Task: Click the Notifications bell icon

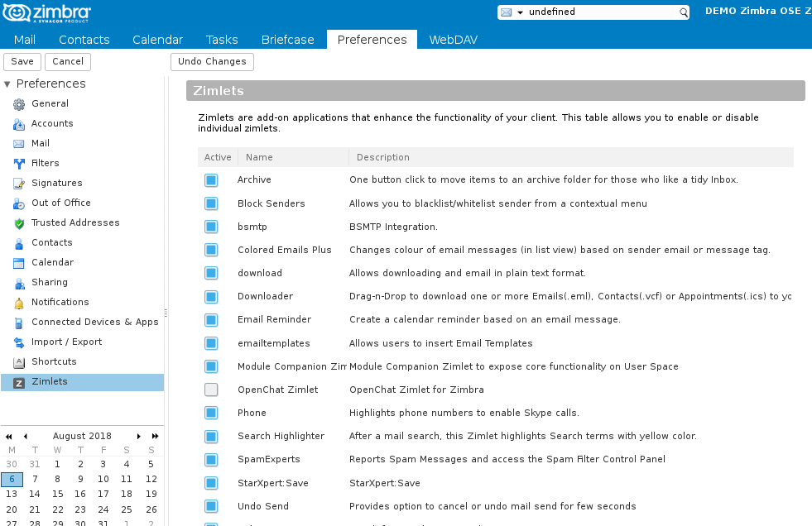Action: point(19,303)
